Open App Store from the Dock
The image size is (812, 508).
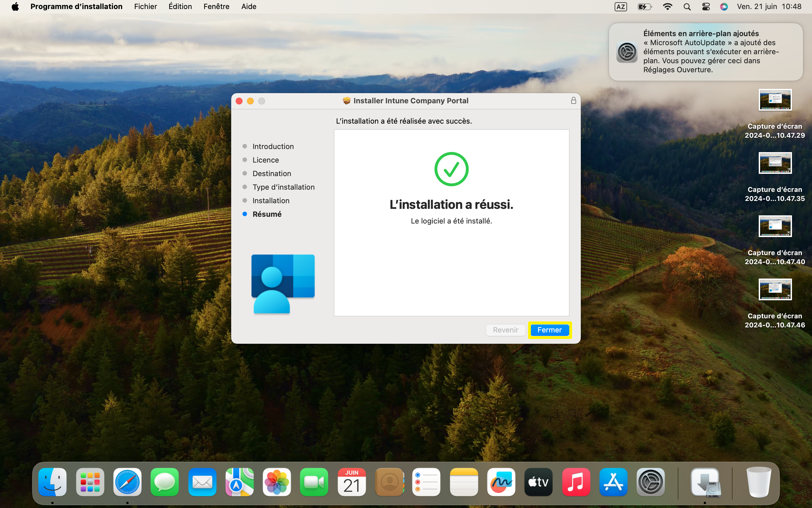coord(613,482)
